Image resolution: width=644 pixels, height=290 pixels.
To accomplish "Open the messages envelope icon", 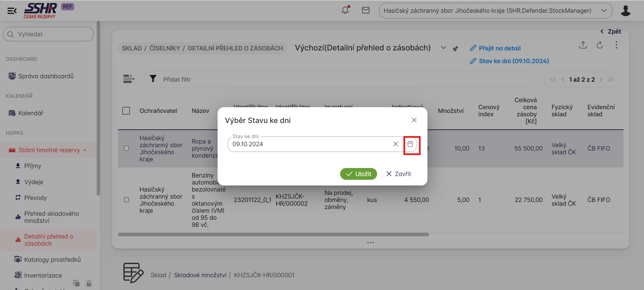I will pyautogui.click(x=366, y=10).
